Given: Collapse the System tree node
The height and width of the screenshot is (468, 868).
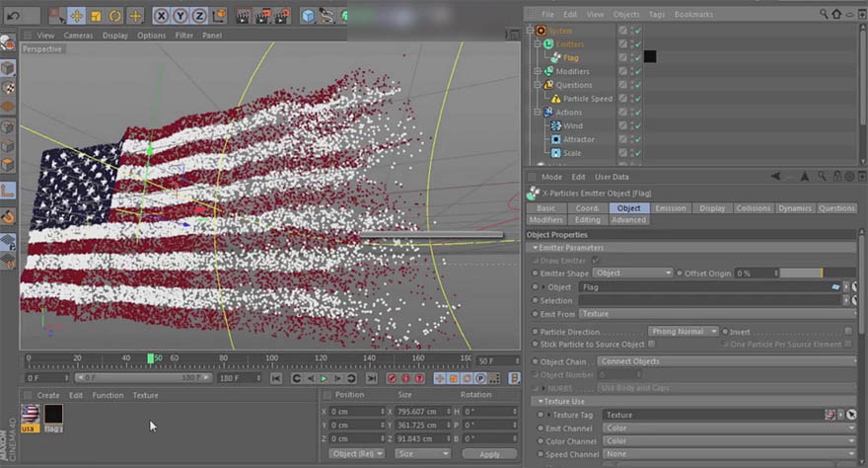Looking at the screenshot, I should 531,31.
